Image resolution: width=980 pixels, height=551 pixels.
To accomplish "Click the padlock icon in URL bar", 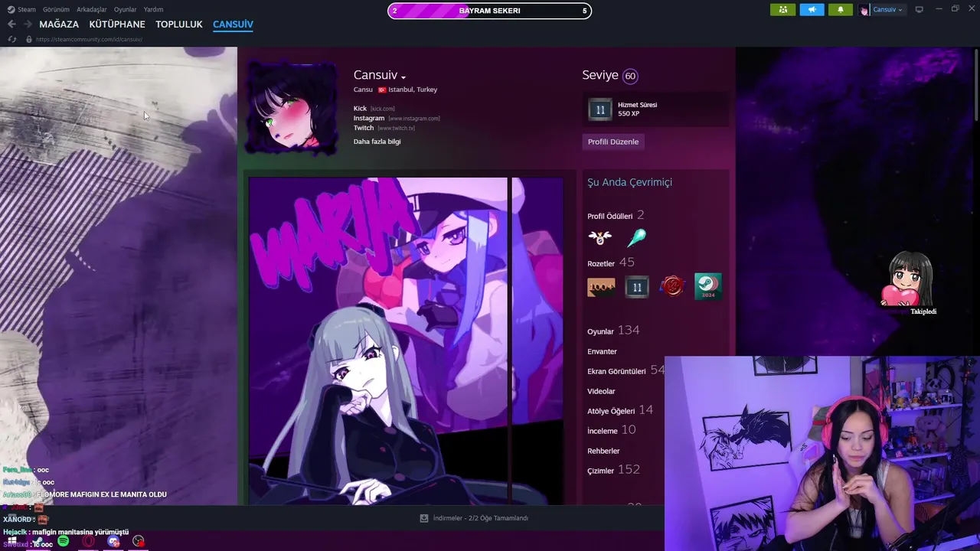I will click(x=29, y=39).
